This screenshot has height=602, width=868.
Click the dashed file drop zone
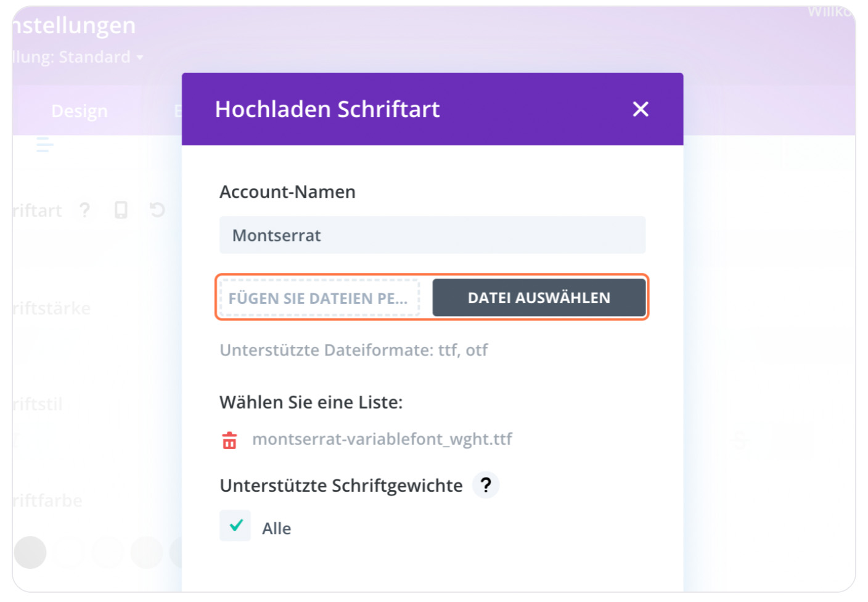coord(319,298)
